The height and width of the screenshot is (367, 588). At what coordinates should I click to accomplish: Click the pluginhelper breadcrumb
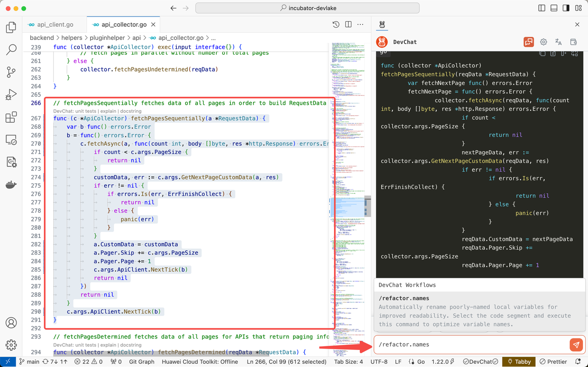click(x=107, y=38)
